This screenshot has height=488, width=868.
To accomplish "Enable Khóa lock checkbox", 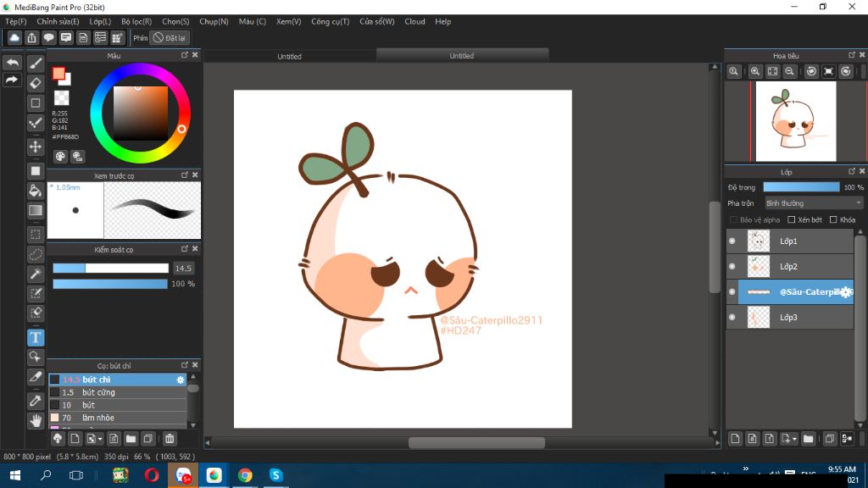I will click(834, 219).
